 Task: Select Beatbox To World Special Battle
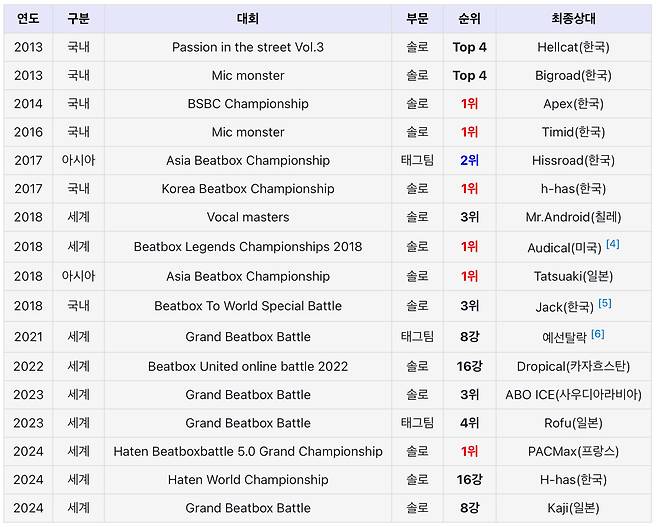(x=248, y=306)
